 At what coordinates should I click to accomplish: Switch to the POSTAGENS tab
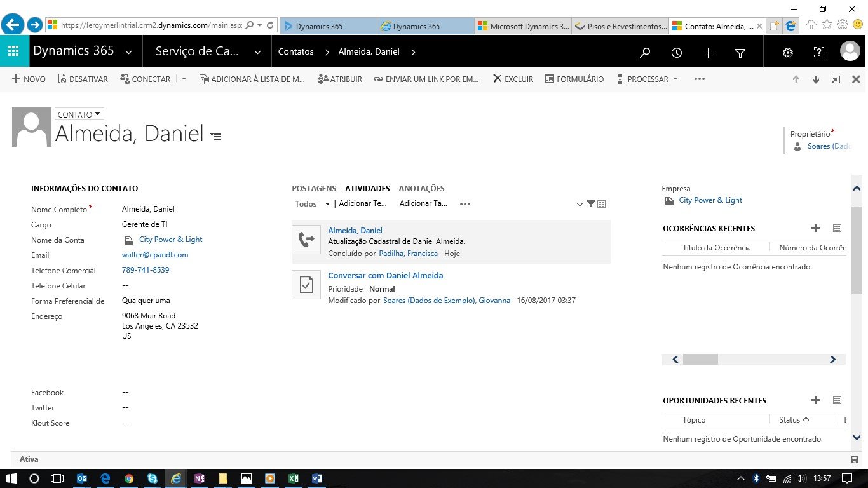(314, 189)
